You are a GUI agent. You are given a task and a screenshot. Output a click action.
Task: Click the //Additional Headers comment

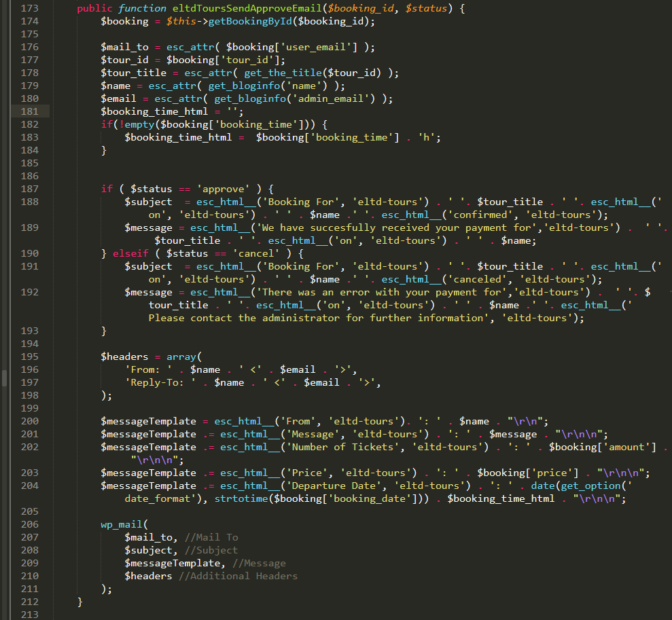click(x=238, y=576)
